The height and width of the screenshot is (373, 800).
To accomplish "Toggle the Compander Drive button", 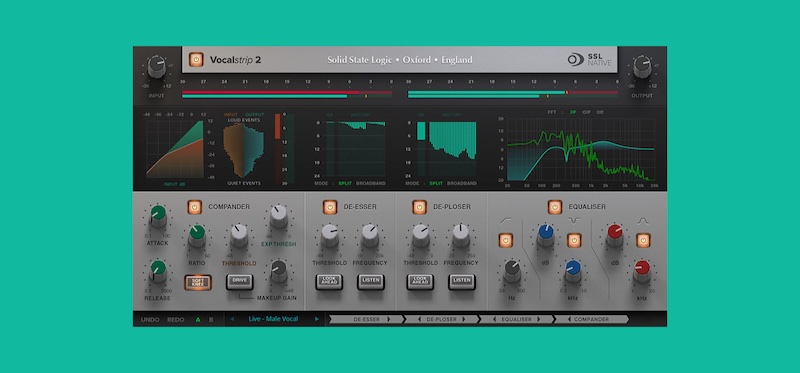I will pos(239,281).
